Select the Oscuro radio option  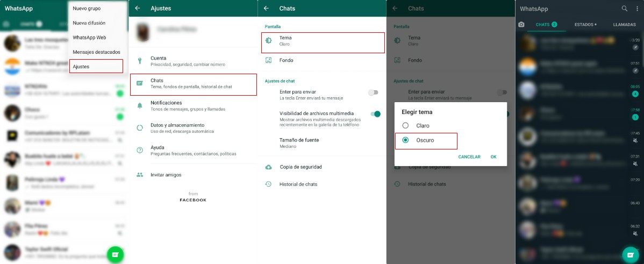405,140
